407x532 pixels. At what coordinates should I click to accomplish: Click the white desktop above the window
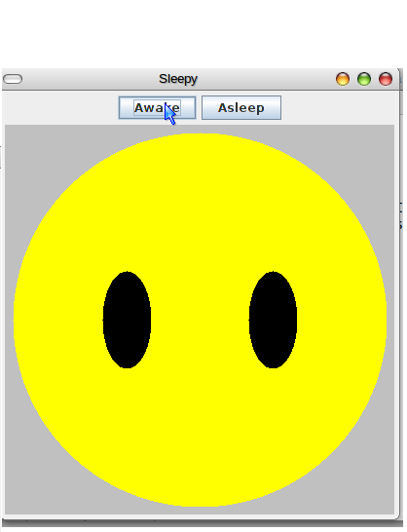tap(203, 34)
